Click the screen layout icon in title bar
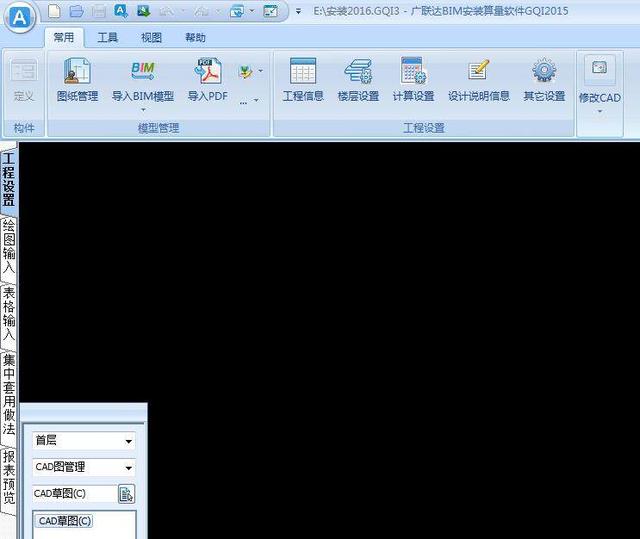640x539 pixels. pos(271,11)
